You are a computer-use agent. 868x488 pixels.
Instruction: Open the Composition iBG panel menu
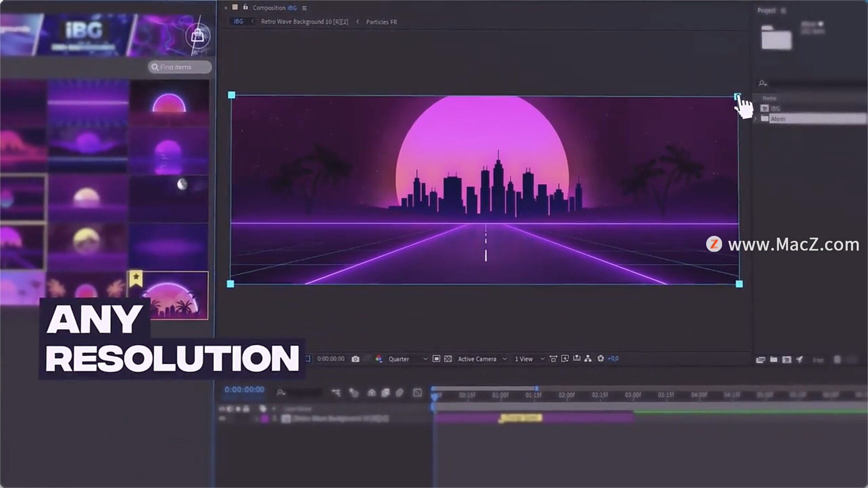pyautogui.click(x=304, y=8)
